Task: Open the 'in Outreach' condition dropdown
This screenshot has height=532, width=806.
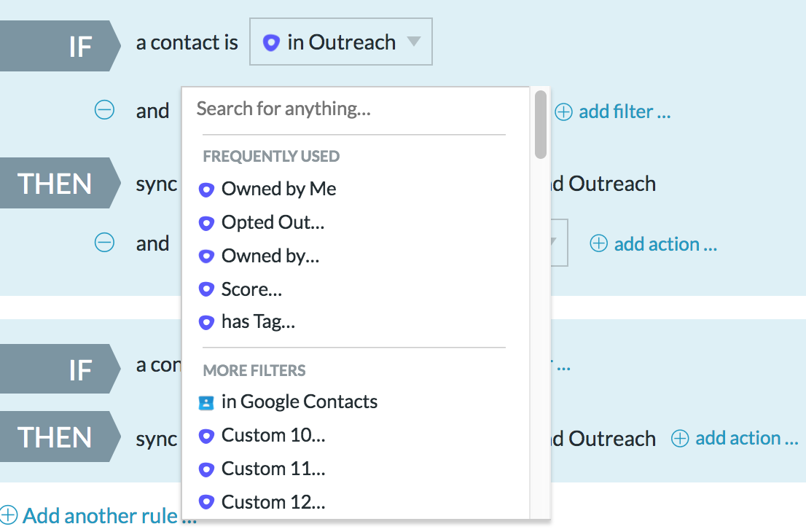Action: pos(341,42)
